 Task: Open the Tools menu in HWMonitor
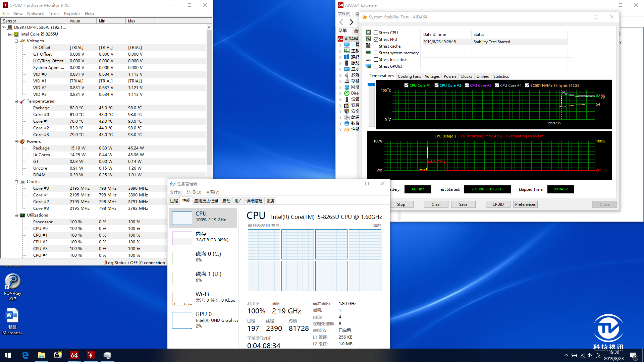point(54,14)
